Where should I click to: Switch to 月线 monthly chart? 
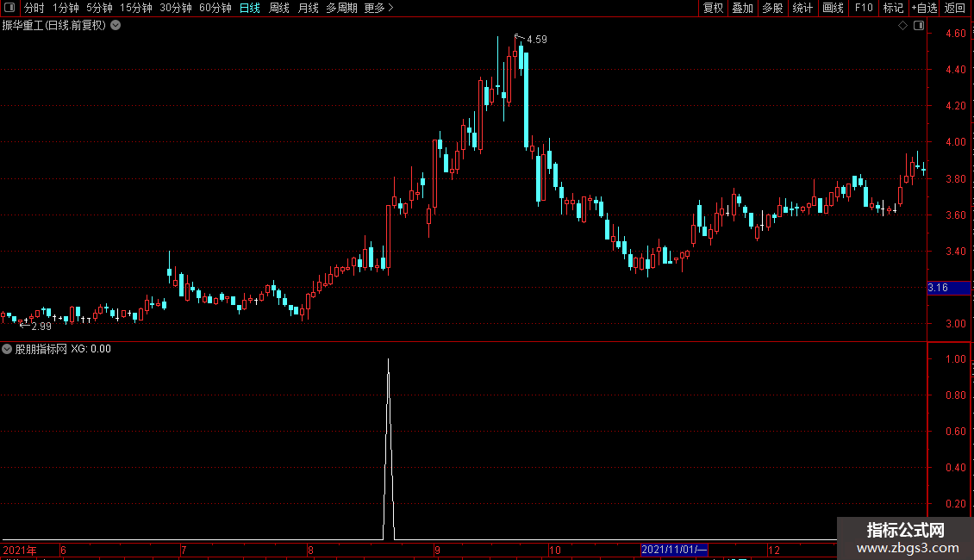click(308, 8)
